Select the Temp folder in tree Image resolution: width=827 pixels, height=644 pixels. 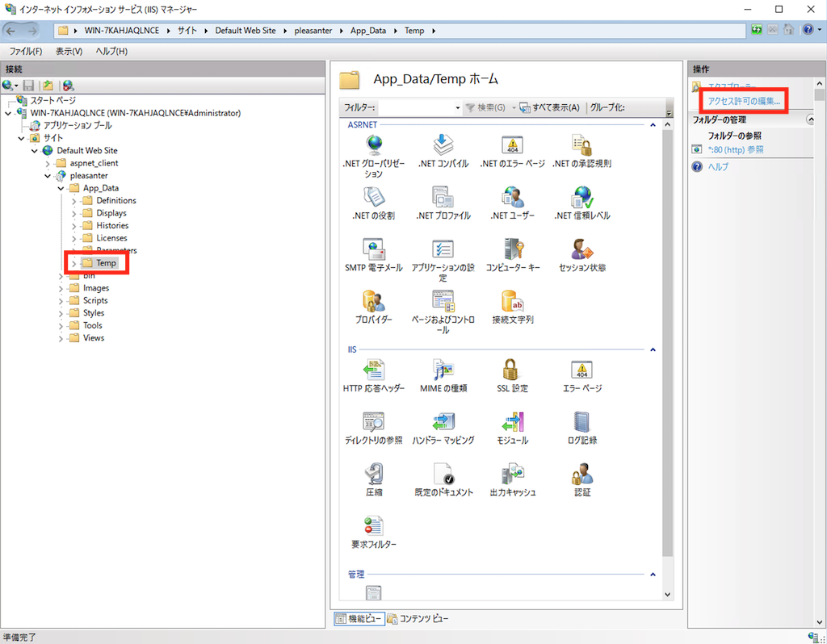(x=106, y=263)
